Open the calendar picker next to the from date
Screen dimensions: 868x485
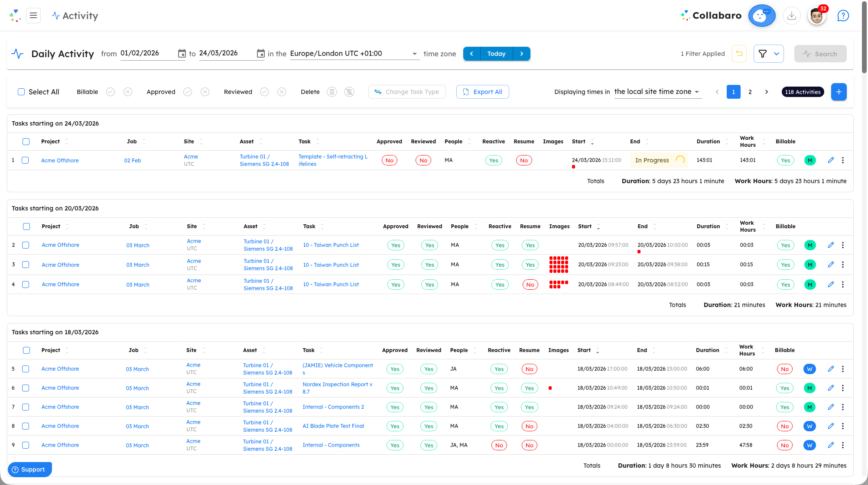(x=182, y=53)
